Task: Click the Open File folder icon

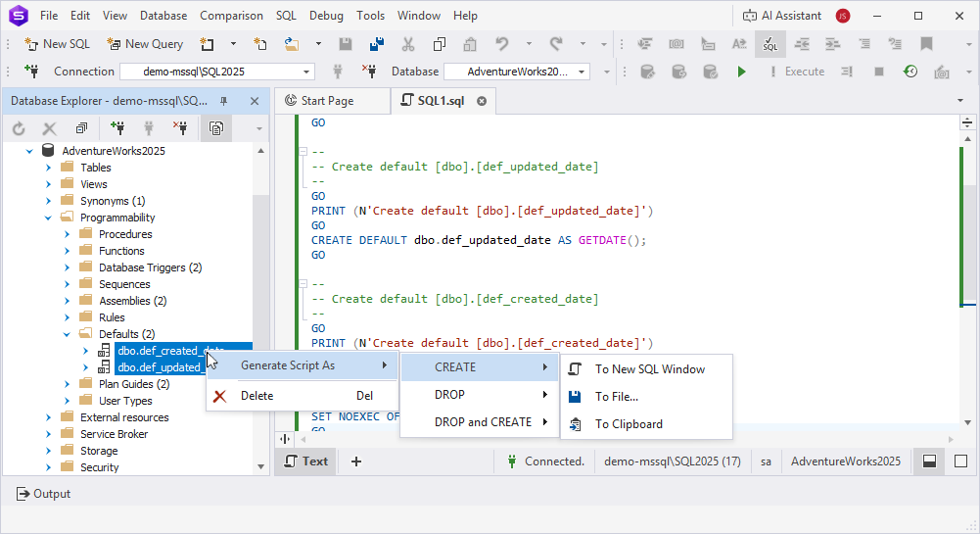Action: coord(292,44)
